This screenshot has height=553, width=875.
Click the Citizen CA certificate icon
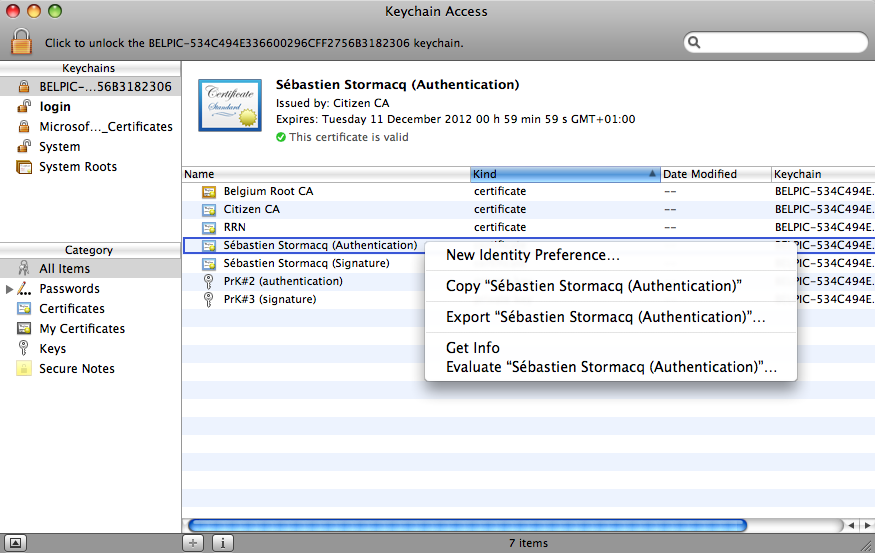pos(209,210)
